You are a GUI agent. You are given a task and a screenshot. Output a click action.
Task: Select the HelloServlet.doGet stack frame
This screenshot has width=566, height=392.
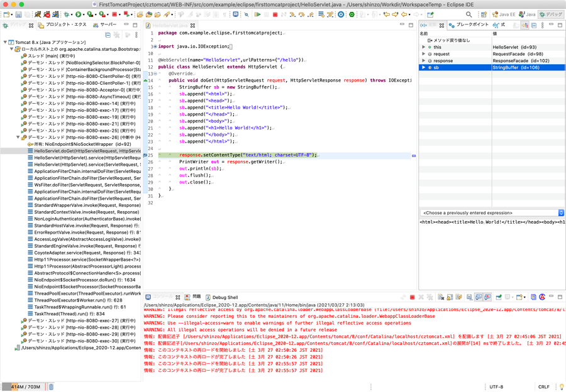click(71, 151)
